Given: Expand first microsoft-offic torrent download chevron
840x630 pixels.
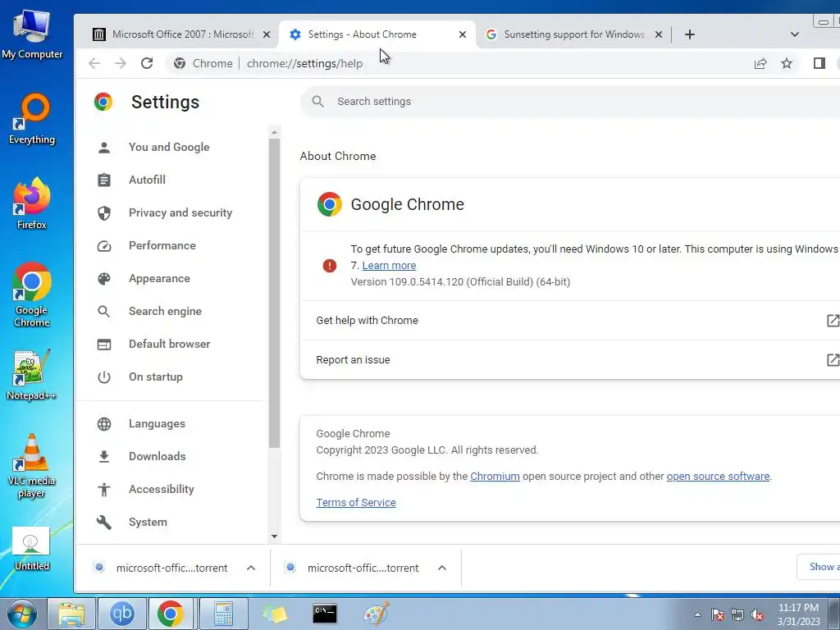Looking at the screenshot, I should point(251,568).
